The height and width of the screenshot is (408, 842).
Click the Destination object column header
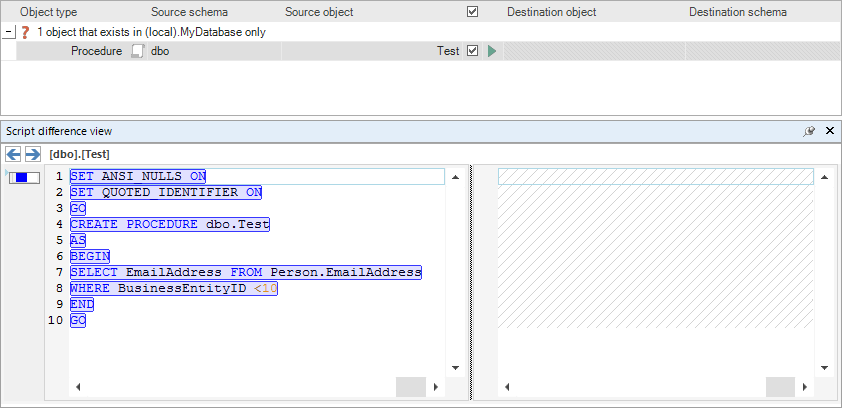[551, 12]
